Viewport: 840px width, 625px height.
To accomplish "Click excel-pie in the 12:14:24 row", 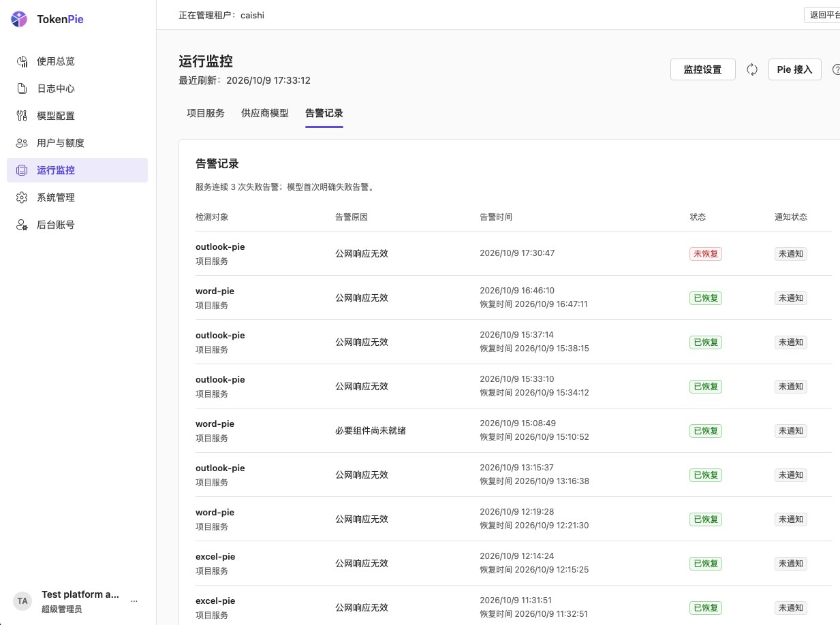I will pyautogui.click(x=215, y=557).
